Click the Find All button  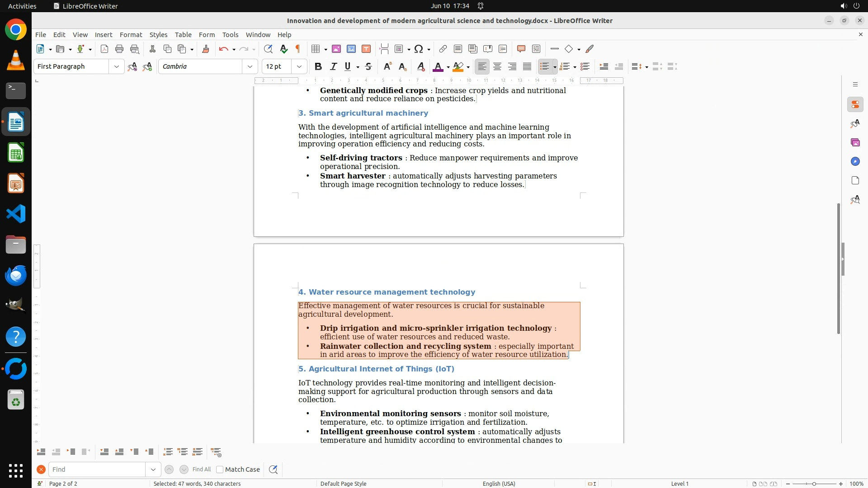pyautogui.click(x=201, y=469)
